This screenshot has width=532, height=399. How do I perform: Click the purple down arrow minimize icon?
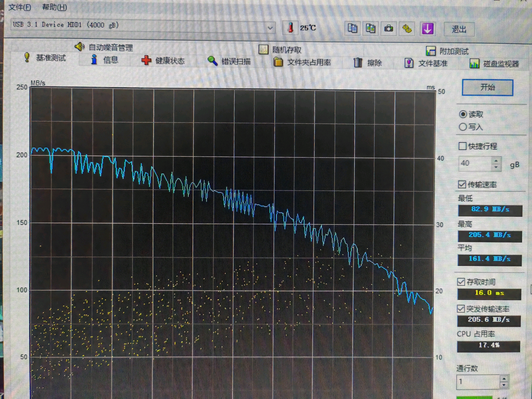click(427, 29)
